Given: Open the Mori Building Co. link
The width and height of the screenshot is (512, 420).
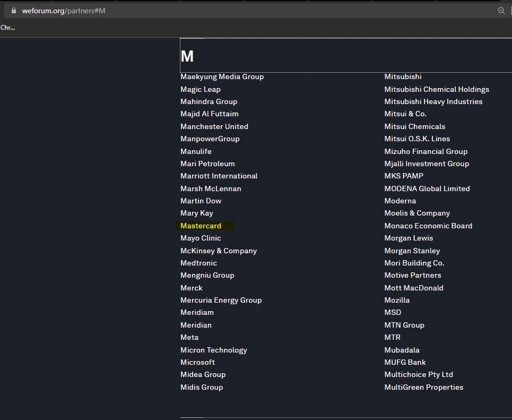Looking at the screenshot, I should [414, 263].
